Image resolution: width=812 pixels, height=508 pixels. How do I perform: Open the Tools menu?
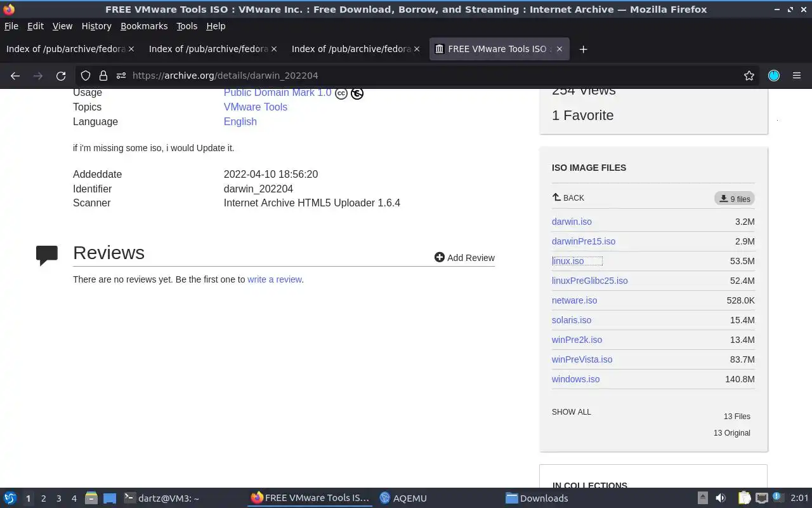tap(187, 26)
